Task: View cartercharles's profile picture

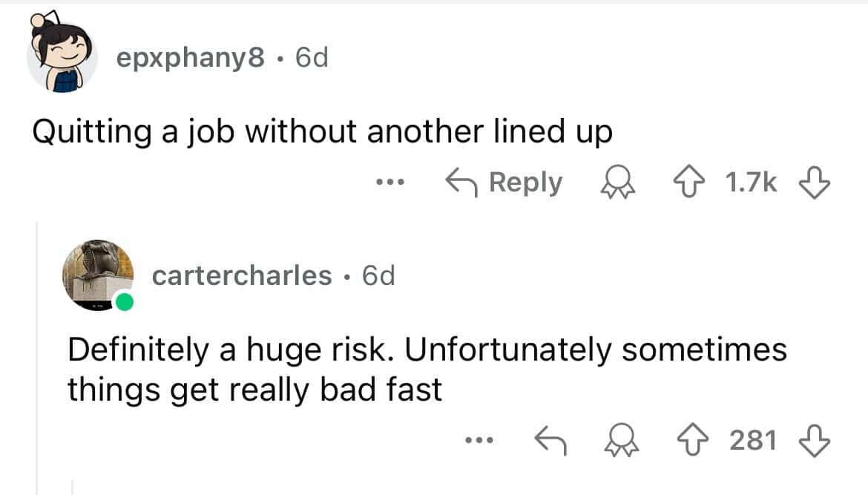Action: [98, 275]
